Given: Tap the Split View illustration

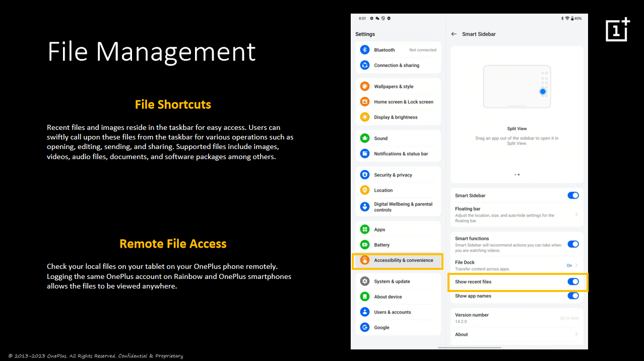Looking at the screenshot, I should point(517,87).
